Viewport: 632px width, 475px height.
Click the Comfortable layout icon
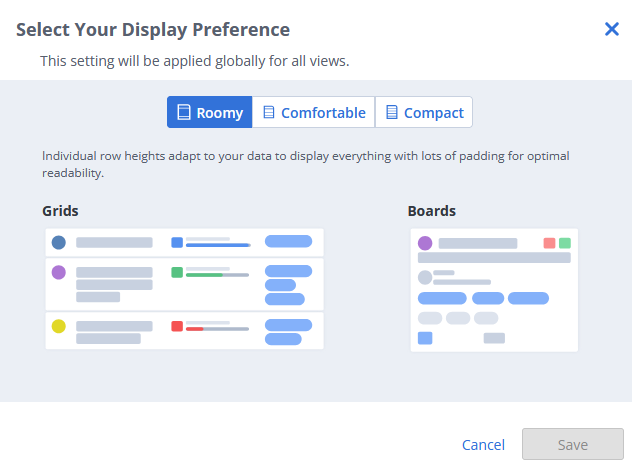click(x=268, y=112)
